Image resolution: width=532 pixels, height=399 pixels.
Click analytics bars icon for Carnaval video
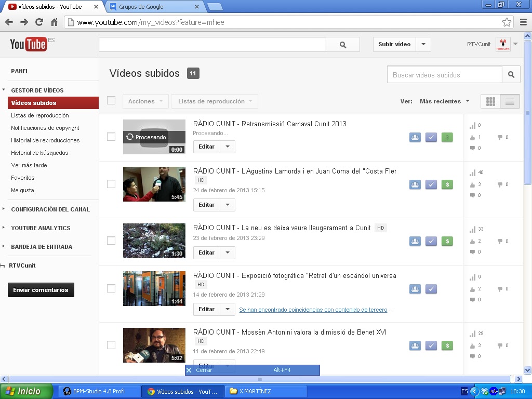pos(472,126)
